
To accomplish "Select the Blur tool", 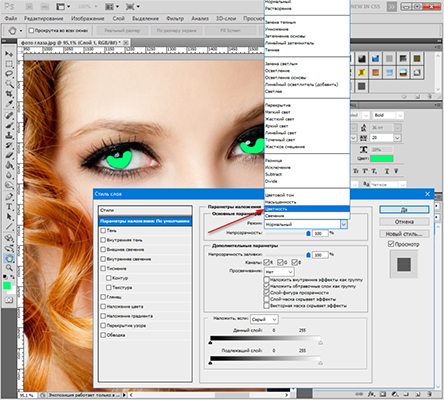I will [x=9, y=175].
